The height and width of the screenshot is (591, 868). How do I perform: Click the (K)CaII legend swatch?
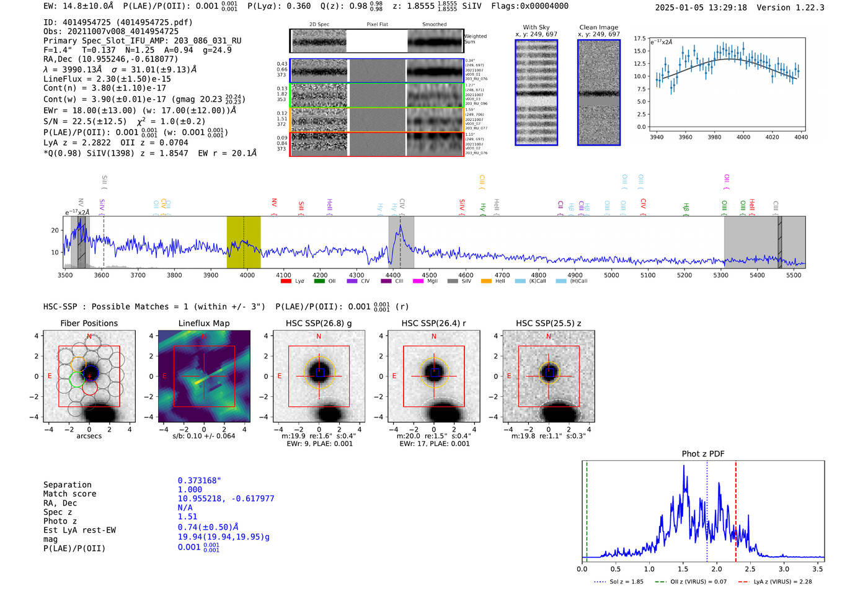click(x=520, y=282)
